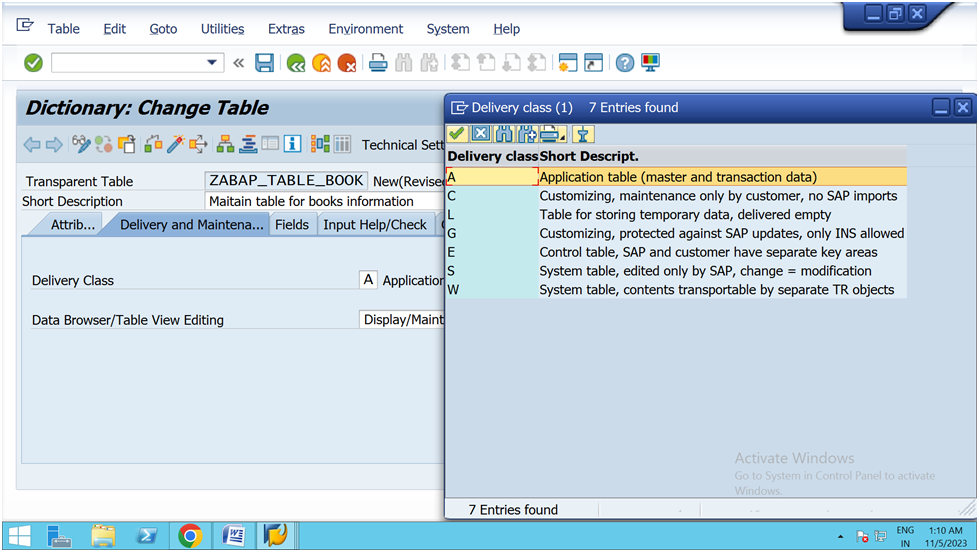Click the Other Object icon in the Dictionary toolbar
The image size is (979, 552).
click(127, 144)
